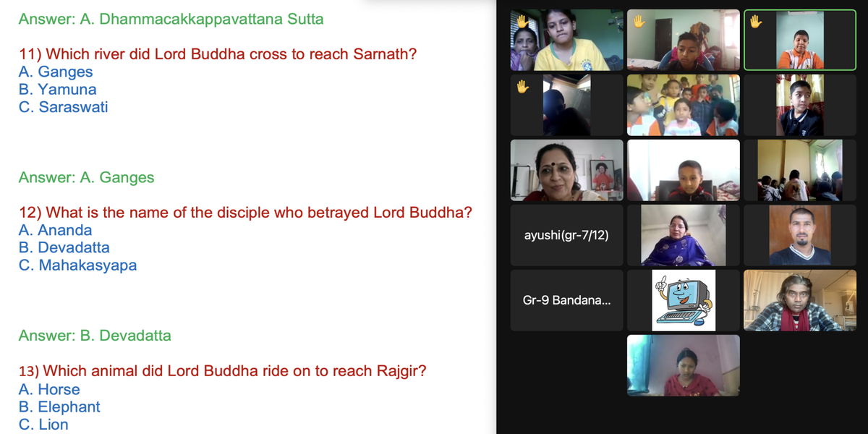Click option B. Devadatta under question 12
Screen dimensions: 868x434
(64, 247)
